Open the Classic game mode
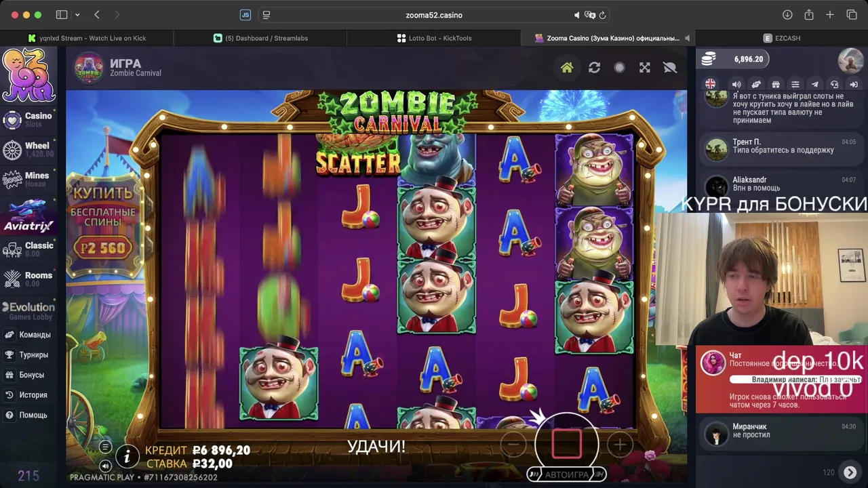 coord(28,249)
